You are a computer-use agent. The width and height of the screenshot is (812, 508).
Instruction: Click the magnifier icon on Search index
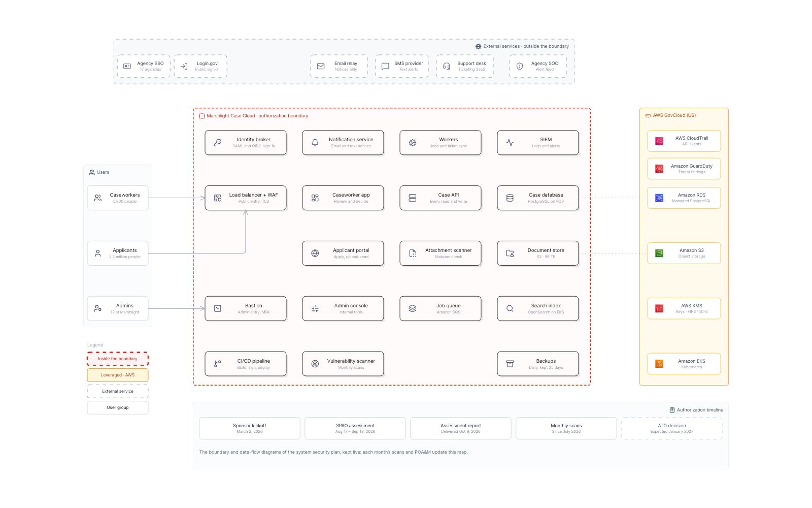tap(510, 309)
